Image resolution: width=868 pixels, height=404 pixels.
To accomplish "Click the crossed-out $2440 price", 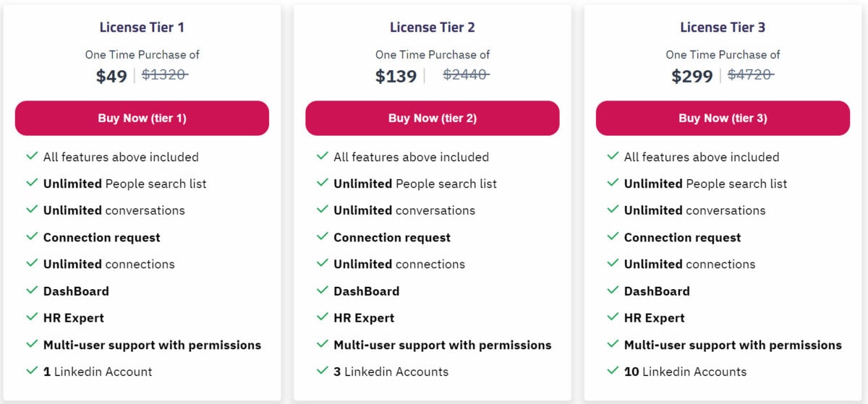I will point(466,74).
